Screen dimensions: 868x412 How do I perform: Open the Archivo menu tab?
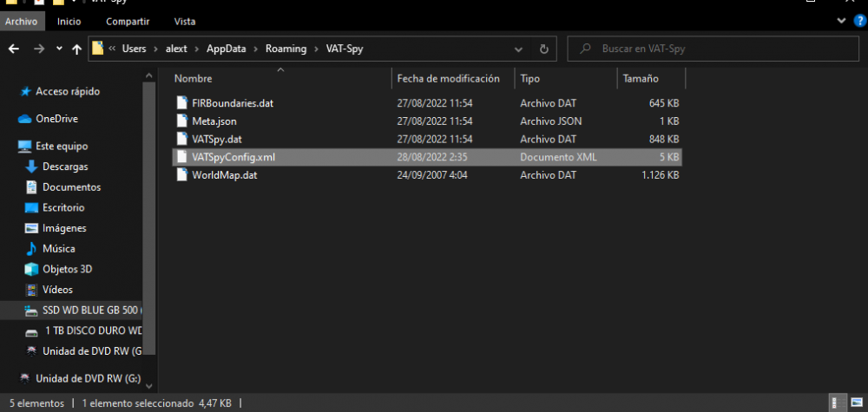[23, 21]
